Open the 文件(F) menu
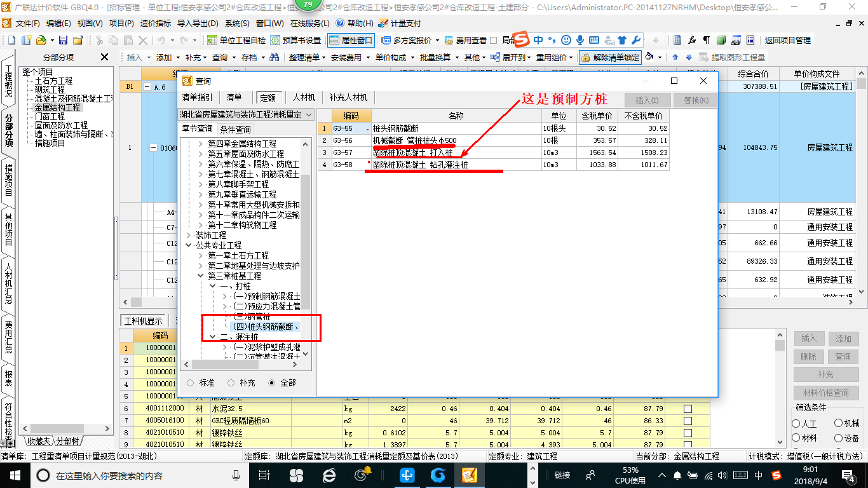868x488 pixels. (x=28, y=23)
